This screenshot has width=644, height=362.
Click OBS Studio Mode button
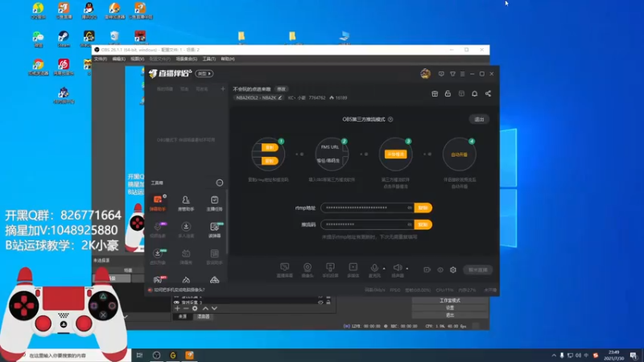point(450,300)
